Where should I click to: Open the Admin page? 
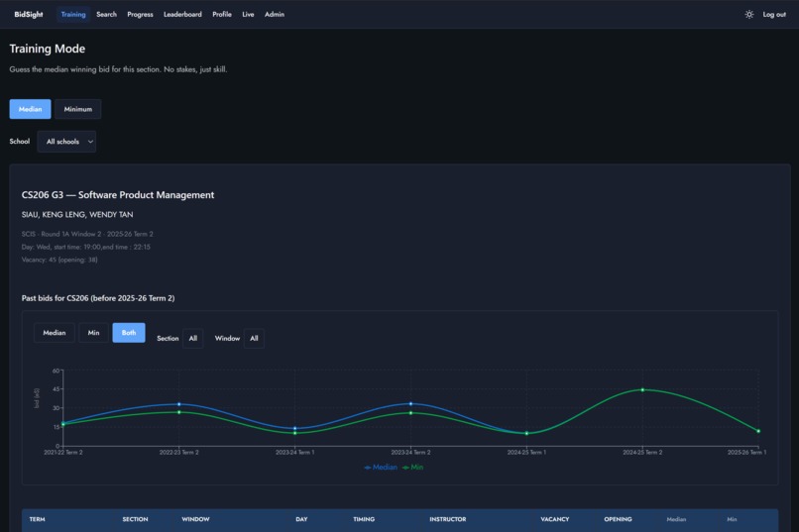pyautogui.click(x=275, y=14)
